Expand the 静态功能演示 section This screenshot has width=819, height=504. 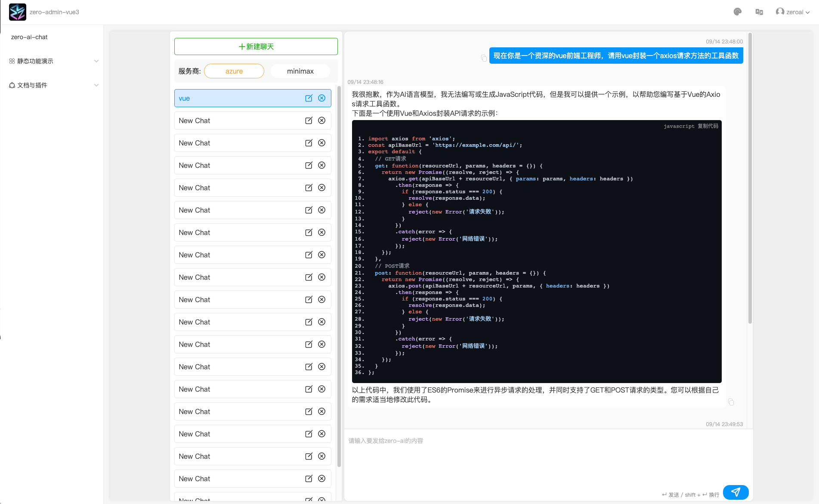pyautogui.click(x=53, y=61)
